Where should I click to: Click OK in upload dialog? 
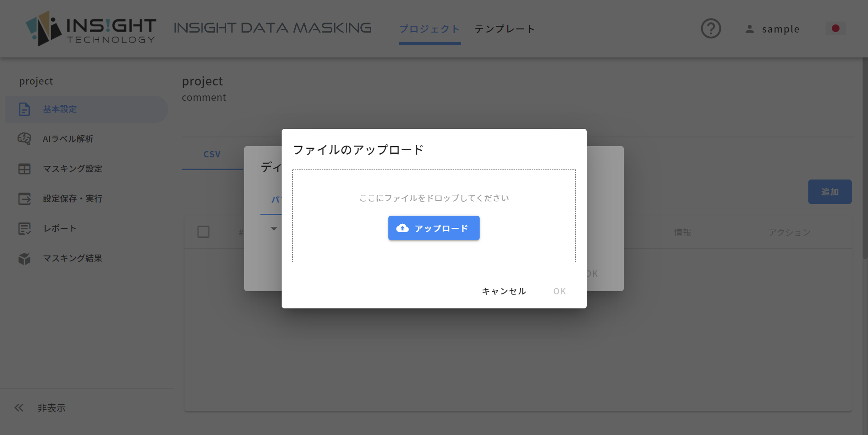click(560, 291)
